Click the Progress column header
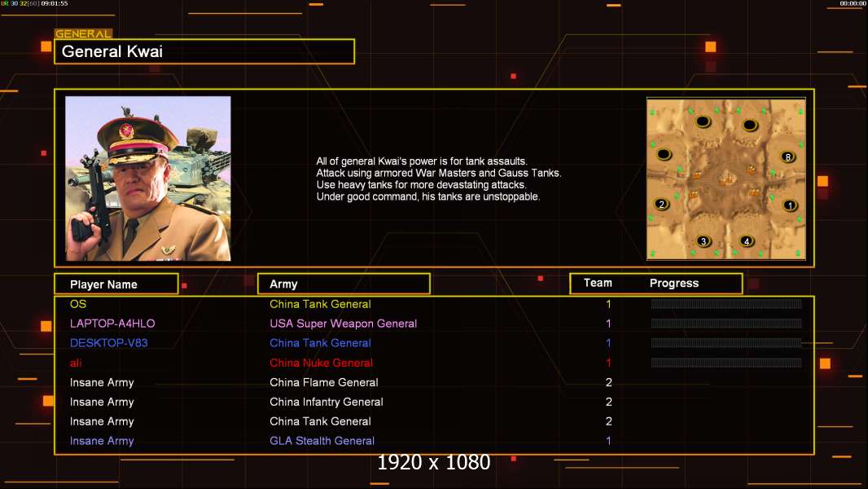The height and width of the screenshot is (489, 868). pos(673,284)
